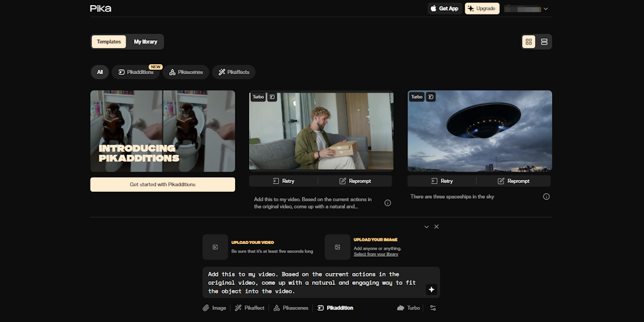Screen dimensions: 644x322
Task: Click the upload your video icon box
Action: coord(215,247)
